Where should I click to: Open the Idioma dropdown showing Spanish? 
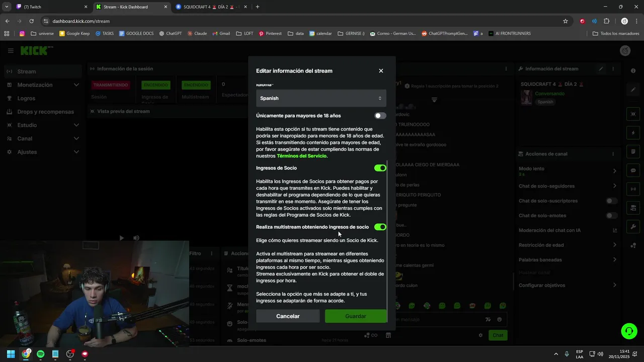point(321,98)
